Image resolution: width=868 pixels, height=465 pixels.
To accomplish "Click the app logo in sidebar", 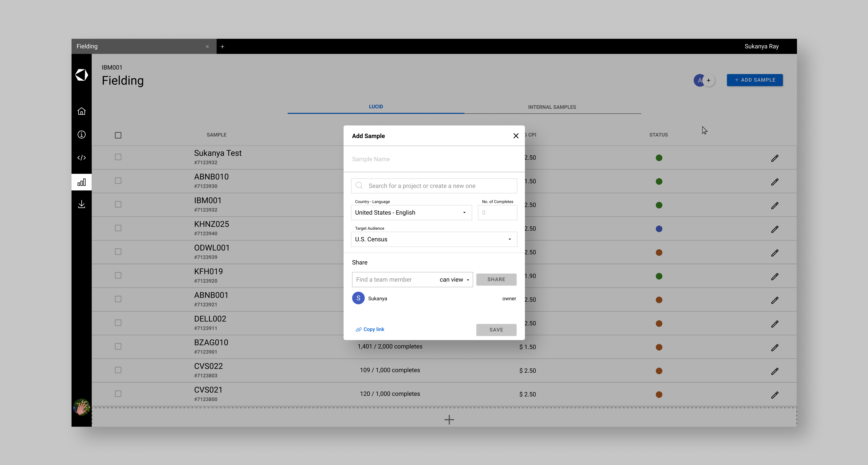I will 81,75.
